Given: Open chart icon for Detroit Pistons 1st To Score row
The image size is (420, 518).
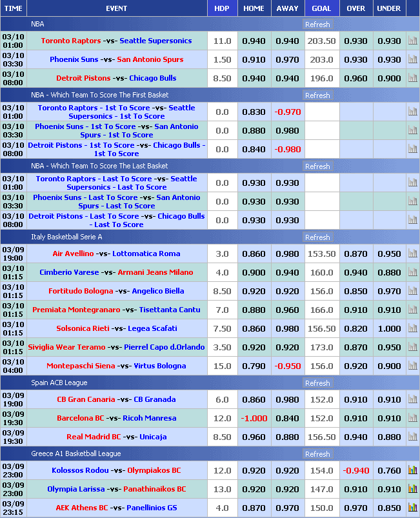Looking at the screenshot, I should (x=412, y=149).
